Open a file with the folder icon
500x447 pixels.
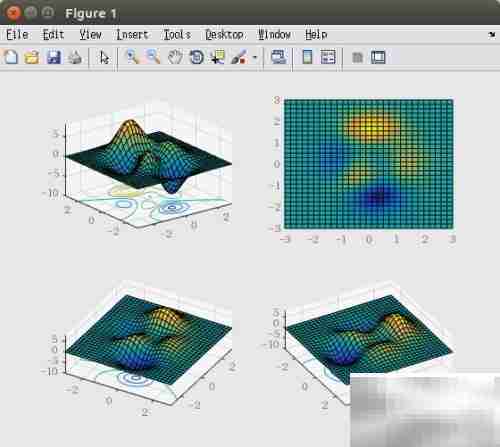(32, 57)
